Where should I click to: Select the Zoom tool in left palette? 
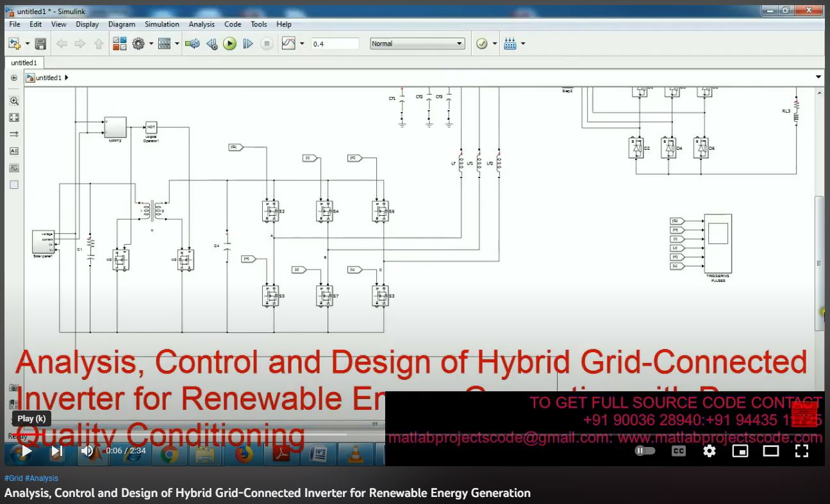pos(14,101)
